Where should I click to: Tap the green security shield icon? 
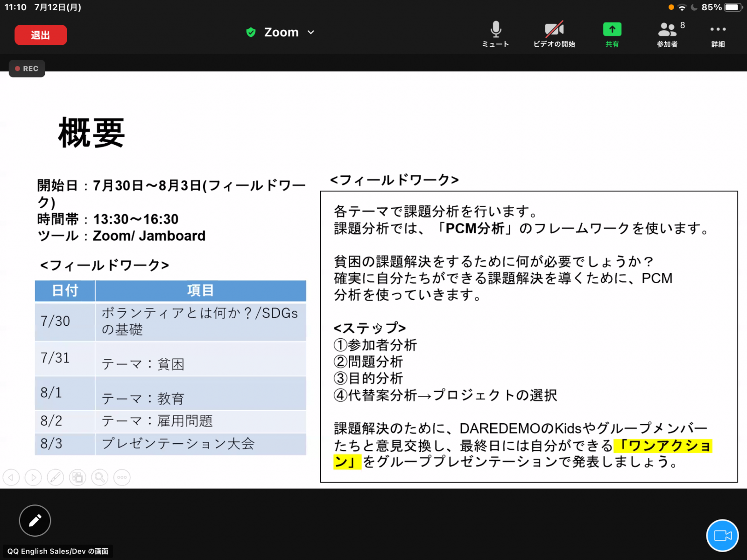pyautogui.click(x=251, y=32)
